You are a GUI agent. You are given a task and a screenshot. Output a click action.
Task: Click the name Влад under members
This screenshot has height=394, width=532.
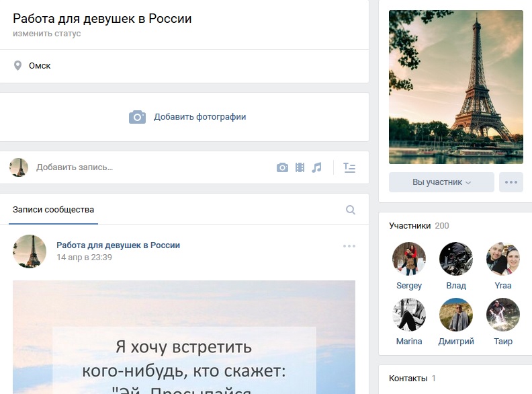coord(456,286)
